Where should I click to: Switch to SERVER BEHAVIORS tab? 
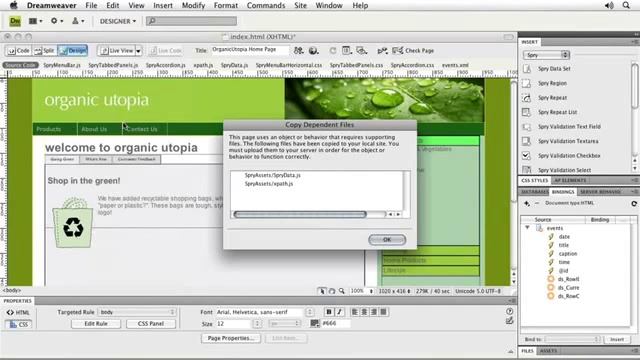click(x=600, y=191)
